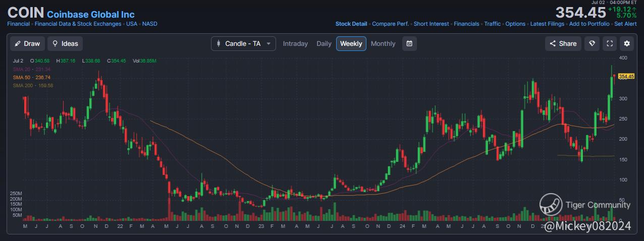The width and height of the screenshot is (644, 241).
Task: Click the '23' year marker on time axis
Action: click(261, 227)
